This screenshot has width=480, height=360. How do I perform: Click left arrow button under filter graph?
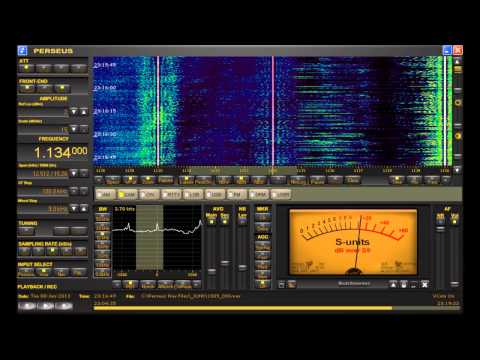[x=116, y=285]
